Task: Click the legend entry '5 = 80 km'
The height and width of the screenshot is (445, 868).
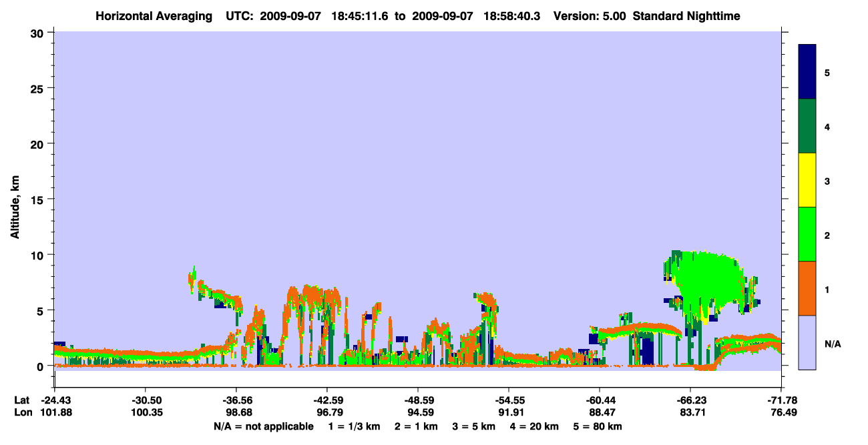Action: point(599,426)
